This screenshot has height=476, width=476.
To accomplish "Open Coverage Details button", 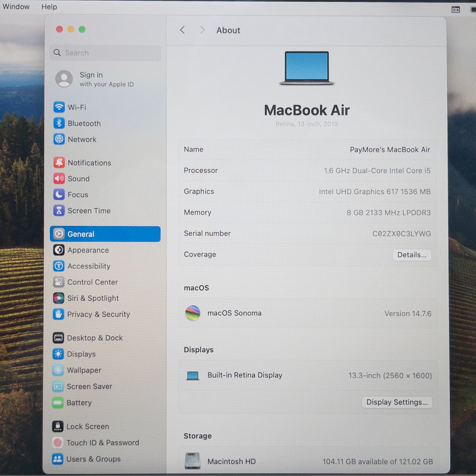I will click(412, 255).
